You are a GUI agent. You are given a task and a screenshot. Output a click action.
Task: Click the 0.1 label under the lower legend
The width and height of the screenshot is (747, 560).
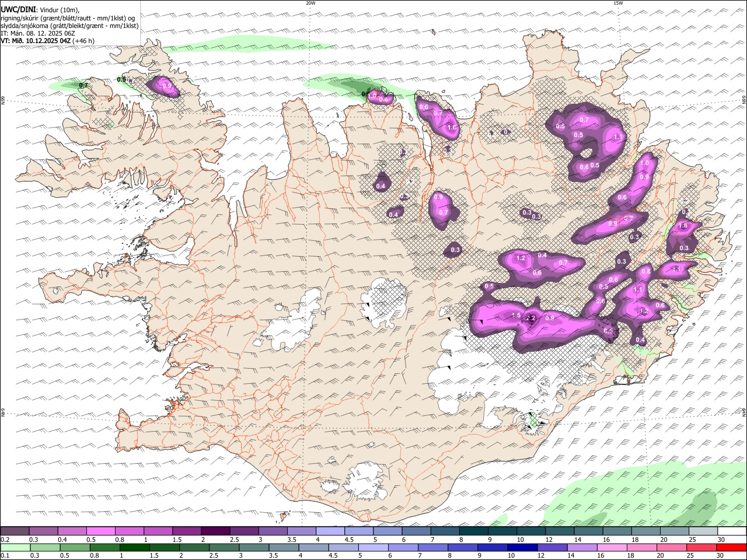click(5, 555)
